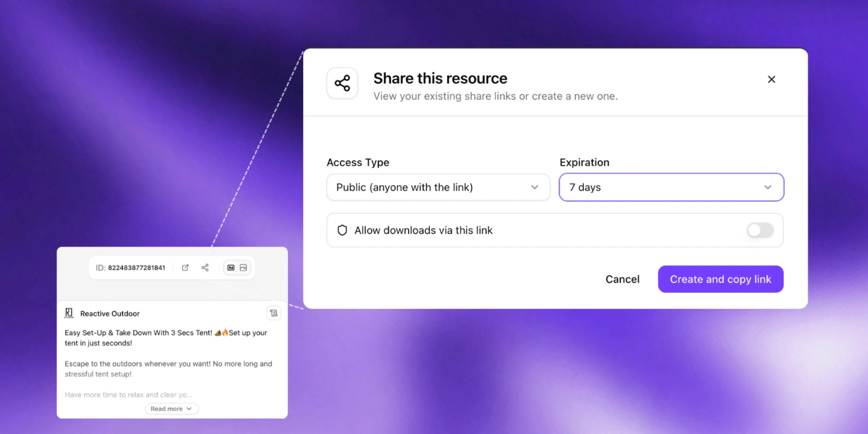868x434 pixels.
Task: Expand ad text with Read more
Action: 171,409
